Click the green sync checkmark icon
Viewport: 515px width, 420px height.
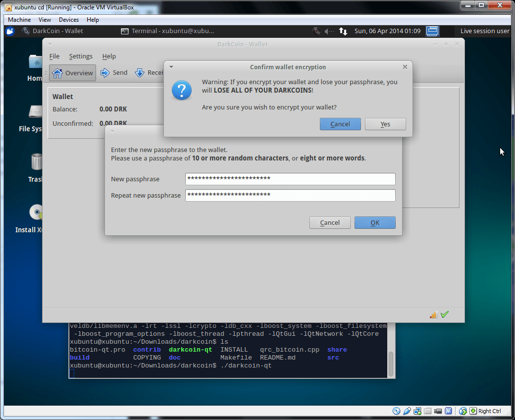click(445, 315)
